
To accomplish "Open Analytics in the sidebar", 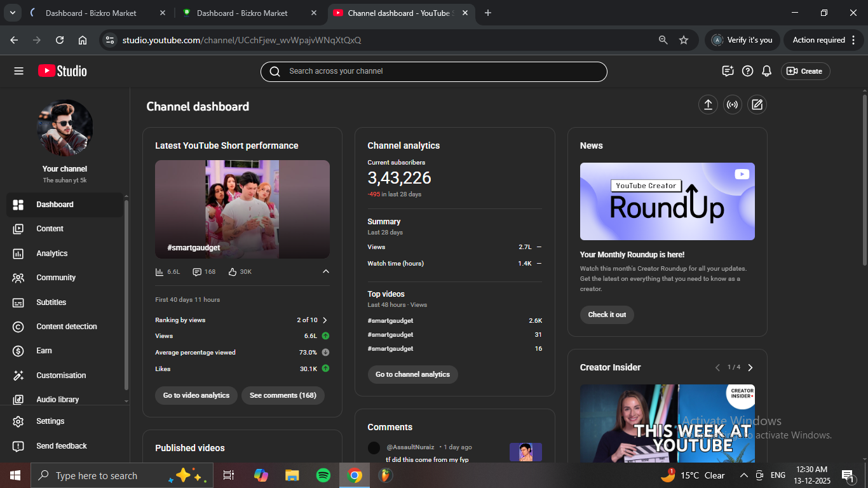I will 52,254.
